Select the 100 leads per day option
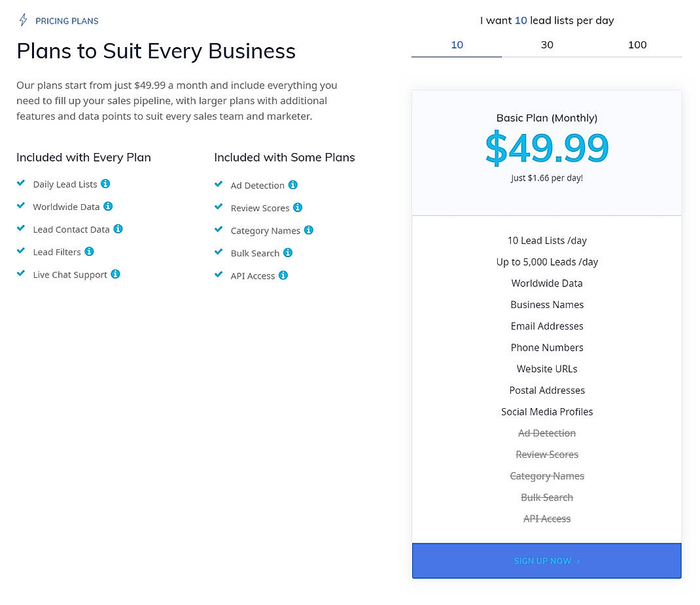This screenshot has width=700, height=605. (x=637, y=44)
